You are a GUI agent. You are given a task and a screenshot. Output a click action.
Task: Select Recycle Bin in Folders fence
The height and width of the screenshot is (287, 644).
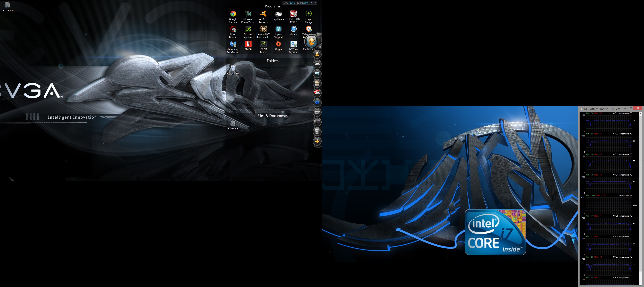pyautogui.click(x=233, y=70)
